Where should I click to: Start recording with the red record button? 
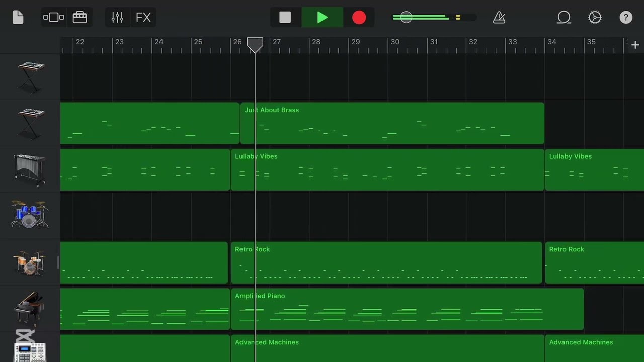coord(359,17)
